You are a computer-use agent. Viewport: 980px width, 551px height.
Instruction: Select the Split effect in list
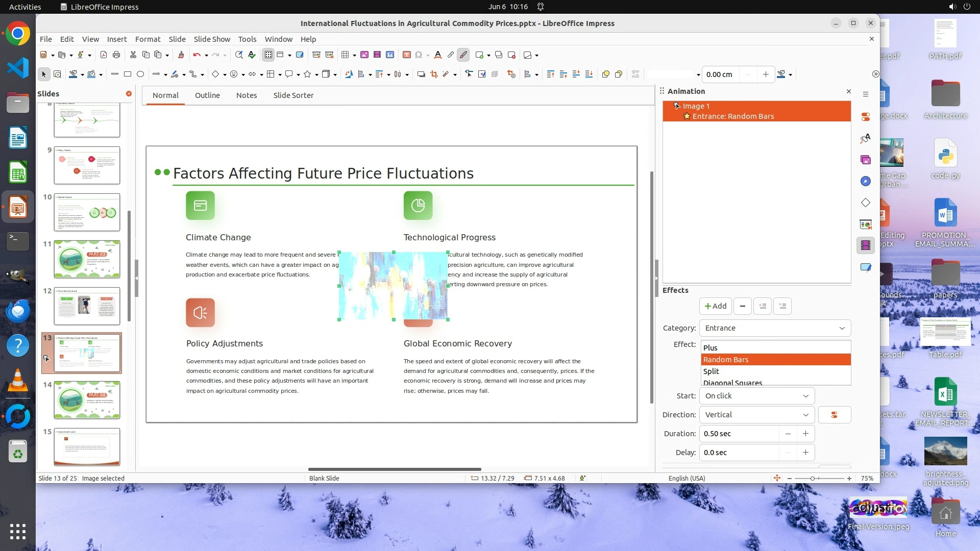tap(711, 371)
